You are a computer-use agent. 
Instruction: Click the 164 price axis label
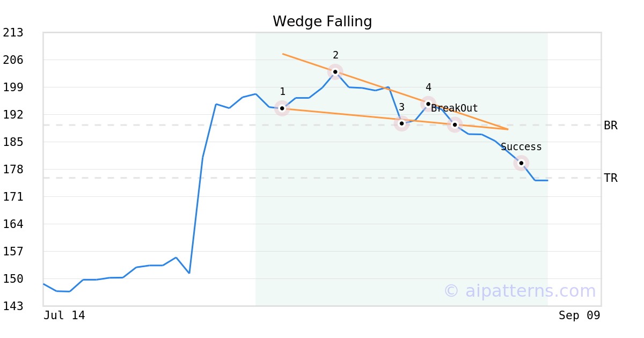pos(13,224)
